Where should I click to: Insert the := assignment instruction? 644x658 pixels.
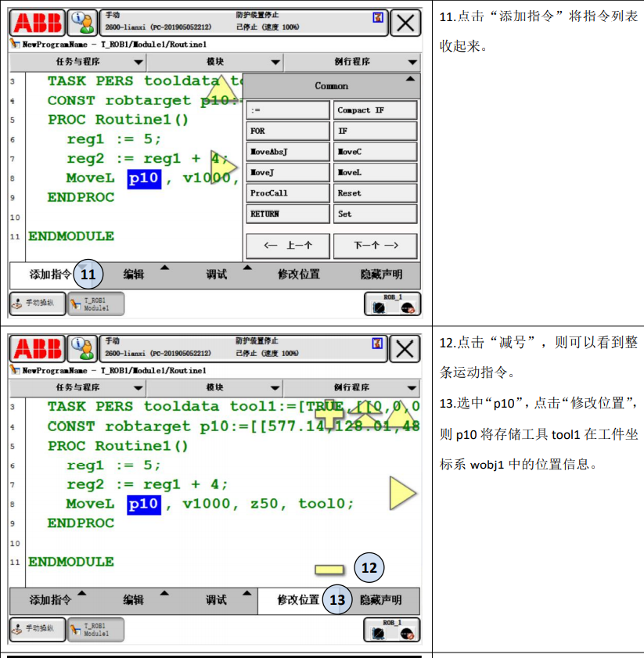[x=288, y=110]
